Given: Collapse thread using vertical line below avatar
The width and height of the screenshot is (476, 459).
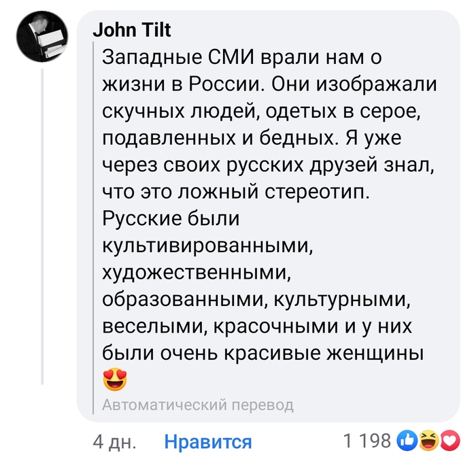Looking at the screenshot, I should point(43,224).
